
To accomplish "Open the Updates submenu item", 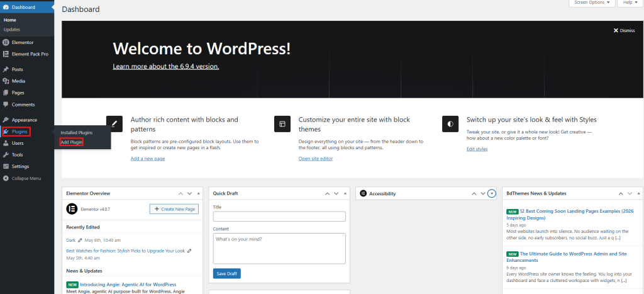I will point(12,30).
